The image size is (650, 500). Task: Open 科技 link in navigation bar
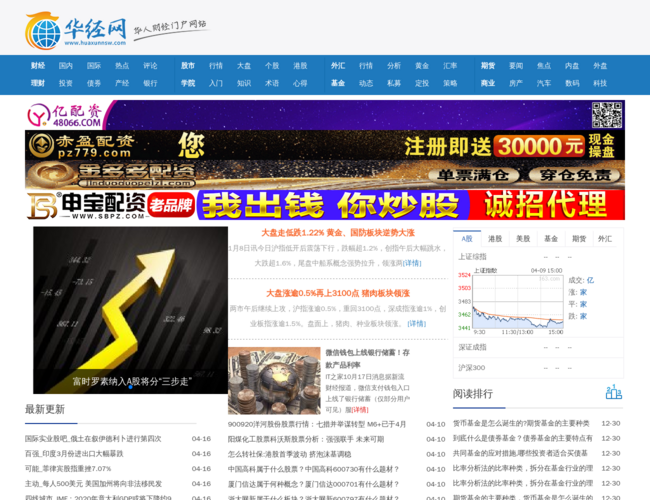coord(600,83)
